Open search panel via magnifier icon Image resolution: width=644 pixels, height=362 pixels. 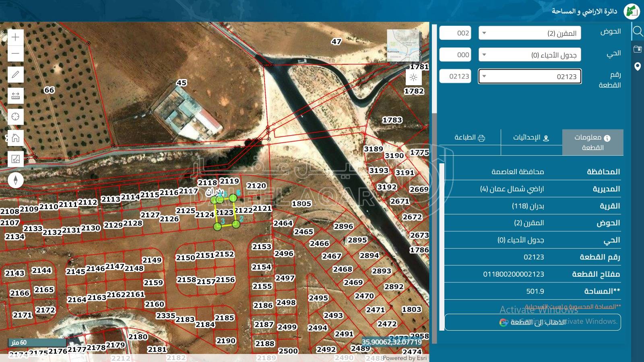coord(638,31)
